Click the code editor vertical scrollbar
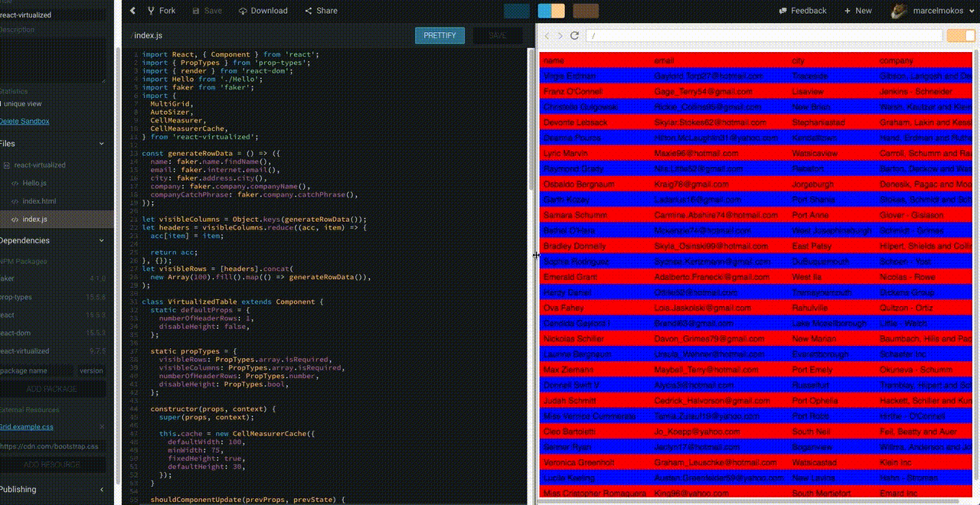The image size is (980, 505). click(x=531, y=119)
